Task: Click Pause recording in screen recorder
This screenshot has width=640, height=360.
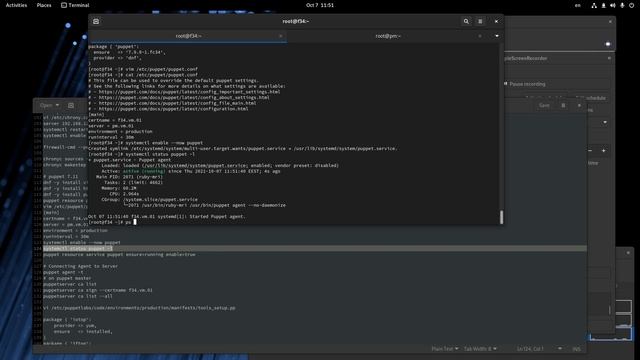Action: pyautogui.click(x=527, y=84)
